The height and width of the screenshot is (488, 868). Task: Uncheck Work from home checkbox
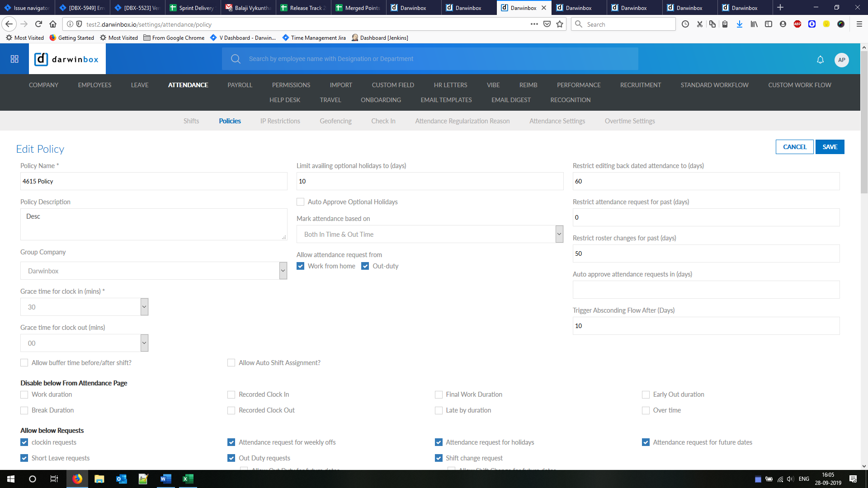pyautogui.click(x=301, y=266)
